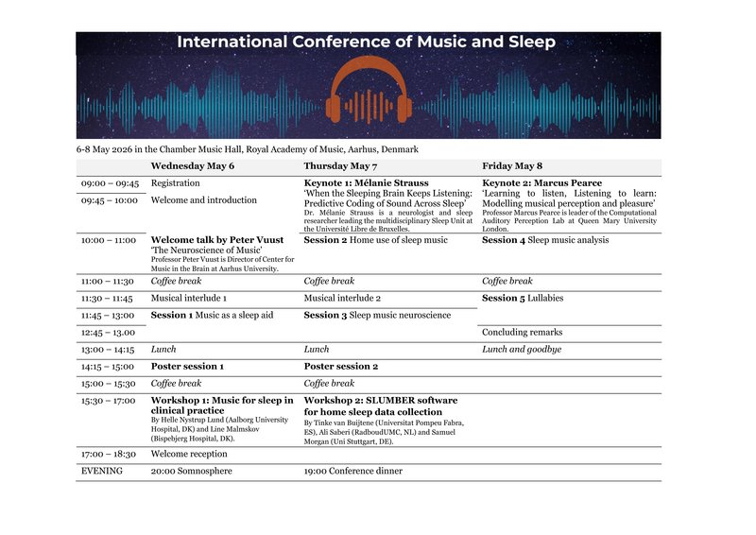Click the orange headphones logo in banner
The image size is (756, 535).
[x=369, y=92]
